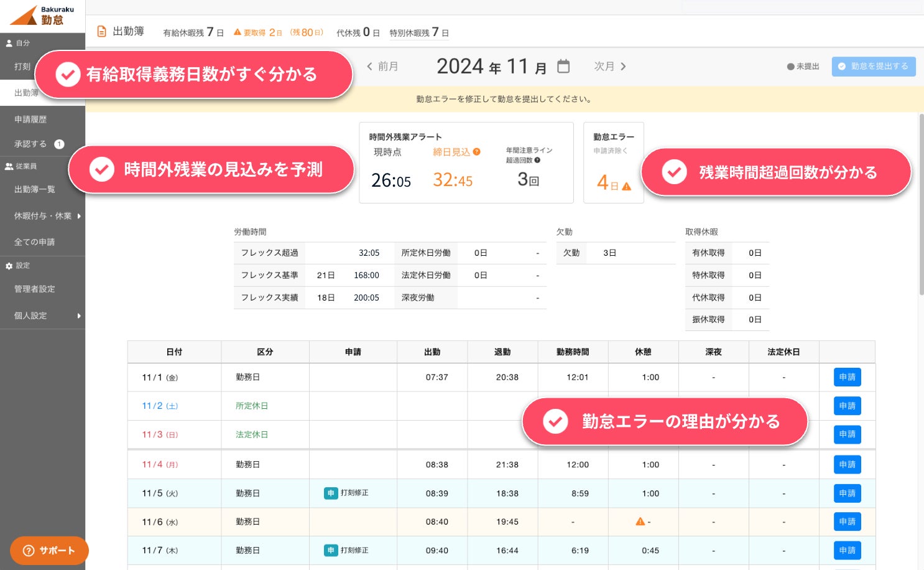Open 申請履歴 in the sidebar
Image resolution: width=924 pixels, height=570 pixels.
(30, 119)
